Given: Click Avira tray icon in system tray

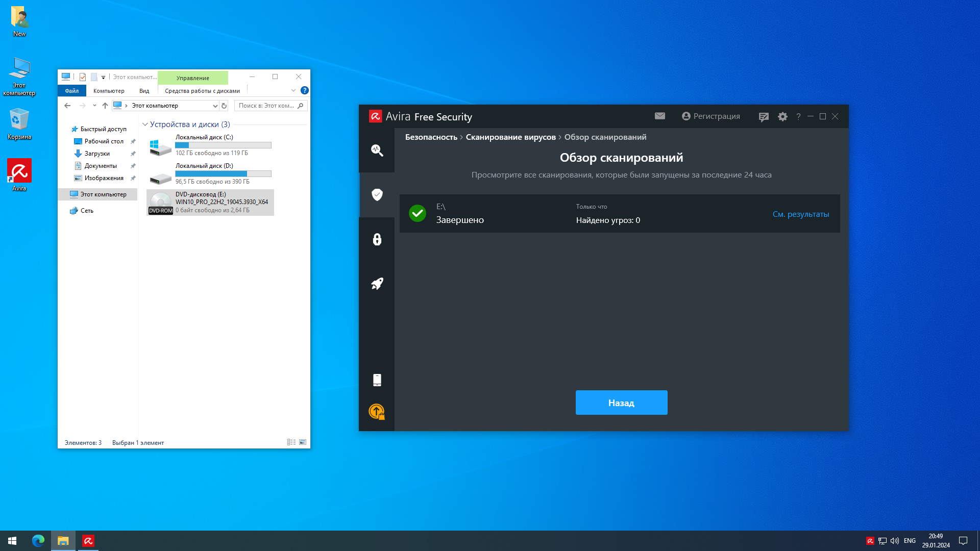Looking at the screenshot, I should (x=870, y=541).
